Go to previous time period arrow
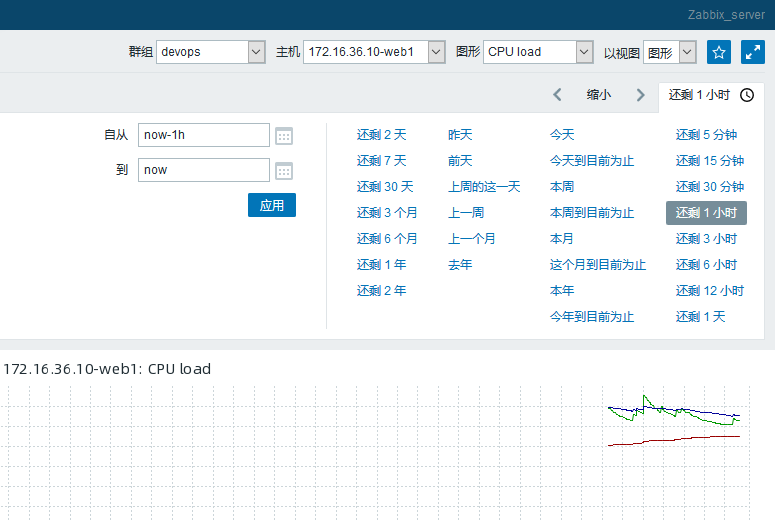776x521 pixels. [558, 95]
